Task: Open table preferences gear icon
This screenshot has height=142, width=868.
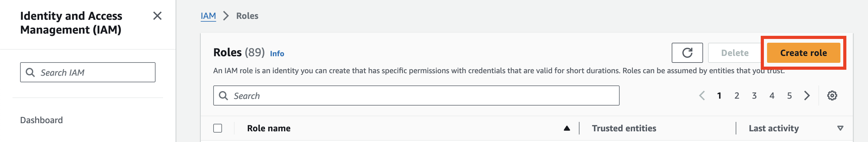Action: (832, 96)
